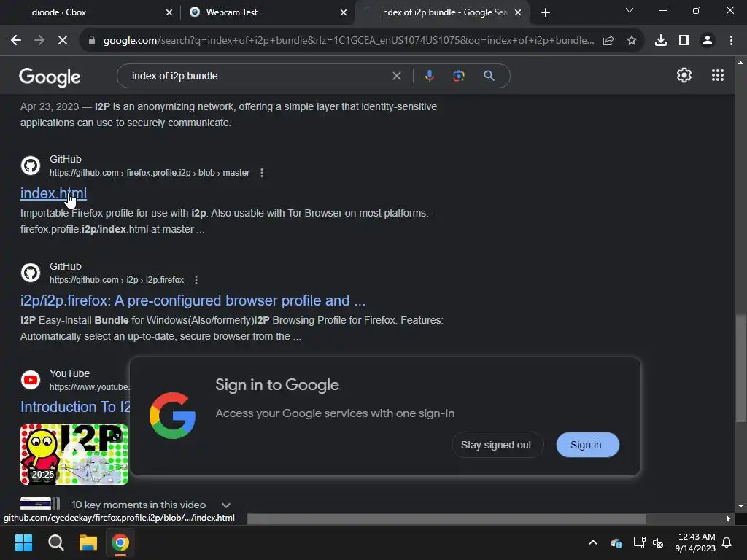Go to Google home via logo
This screenshot has height=560, width=747.
coord(50,77)
